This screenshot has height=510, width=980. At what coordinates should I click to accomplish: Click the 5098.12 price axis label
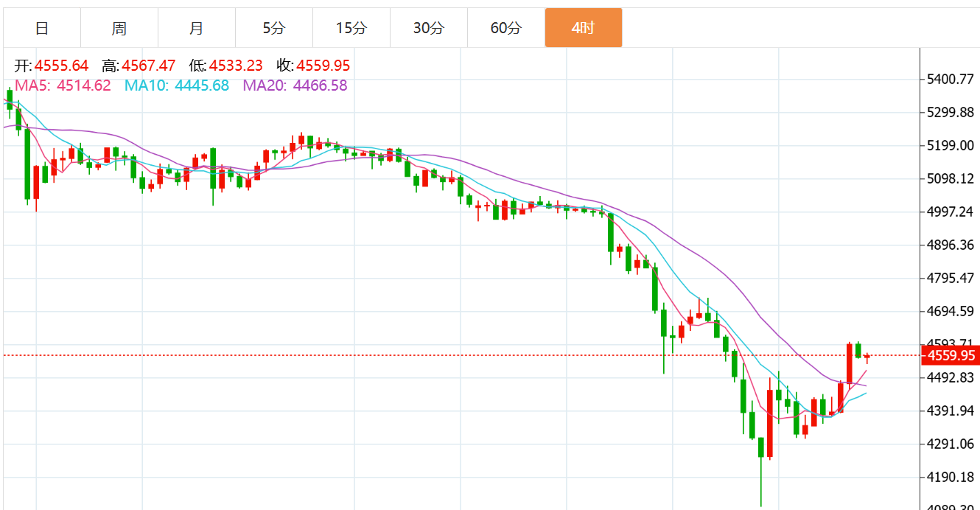[951, 178]
